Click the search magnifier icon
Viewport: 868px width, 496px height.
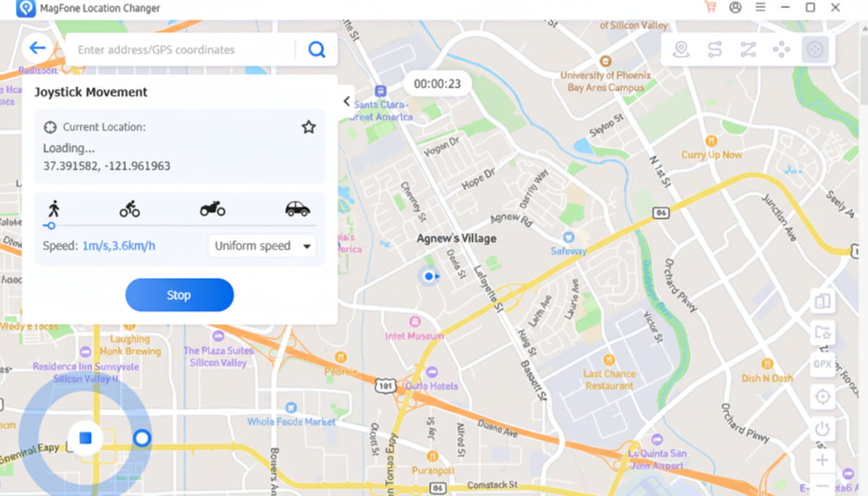pos(317,49)
